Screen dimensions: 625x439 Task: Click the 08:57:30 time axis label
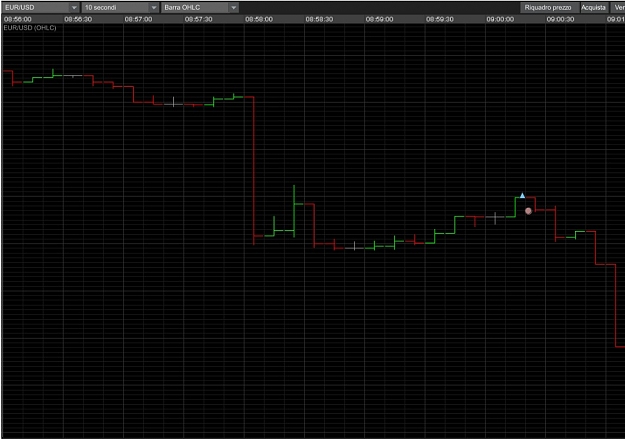click(199, 19)
